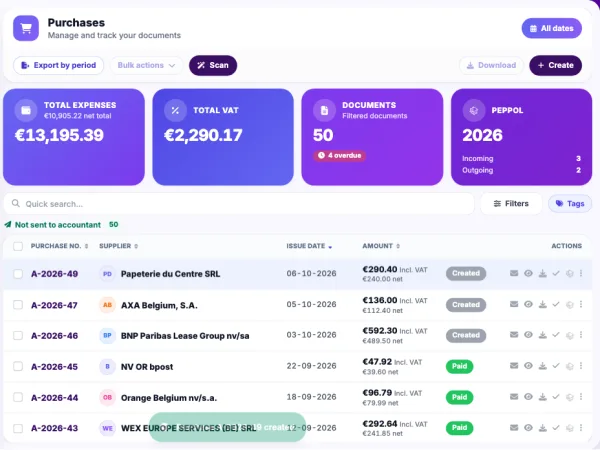This screenshot has height=450, width=600.
Task: Click supplier Papeterie du Centre SRL
Action: coord(170,274)
